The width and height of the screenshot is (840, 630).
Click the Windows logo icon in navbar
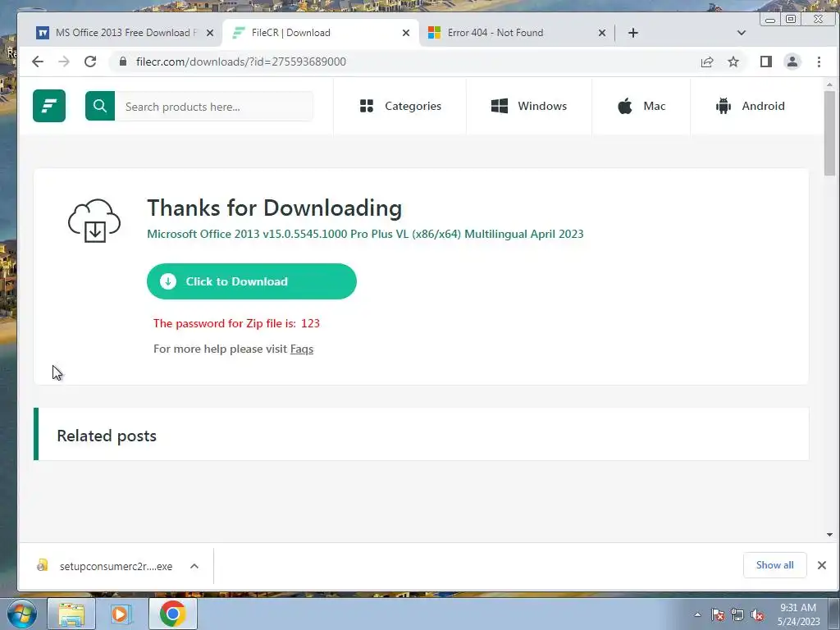[500, 106]
